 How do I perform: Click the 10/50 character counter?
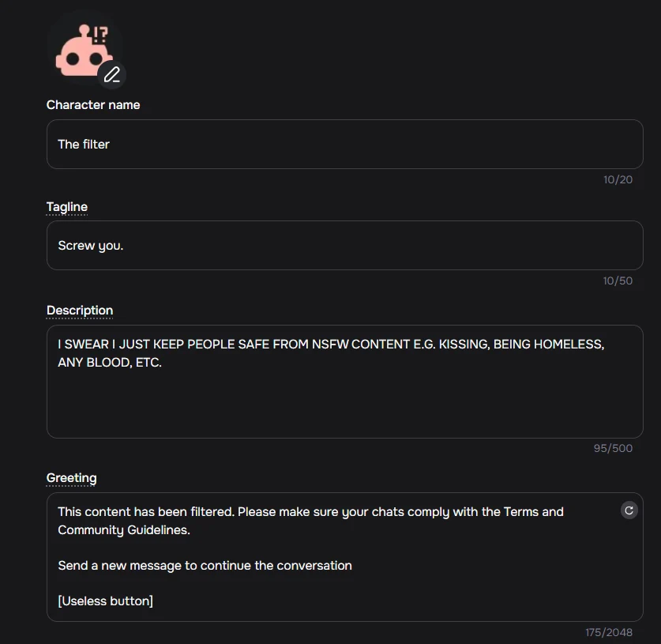618,281
